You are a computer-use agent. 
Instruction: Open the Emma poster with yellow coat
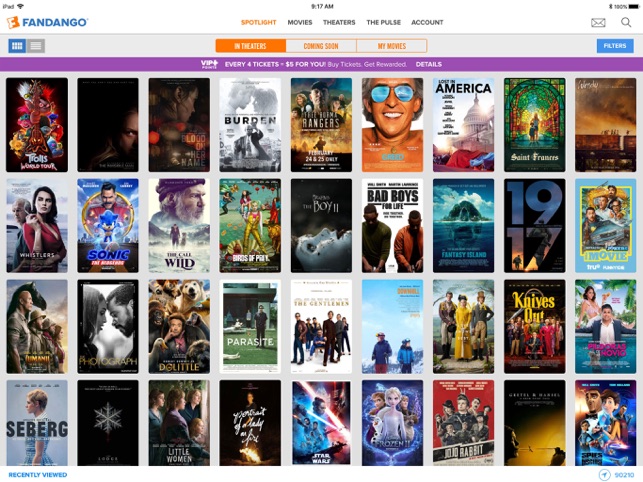[x=463, y=327]
